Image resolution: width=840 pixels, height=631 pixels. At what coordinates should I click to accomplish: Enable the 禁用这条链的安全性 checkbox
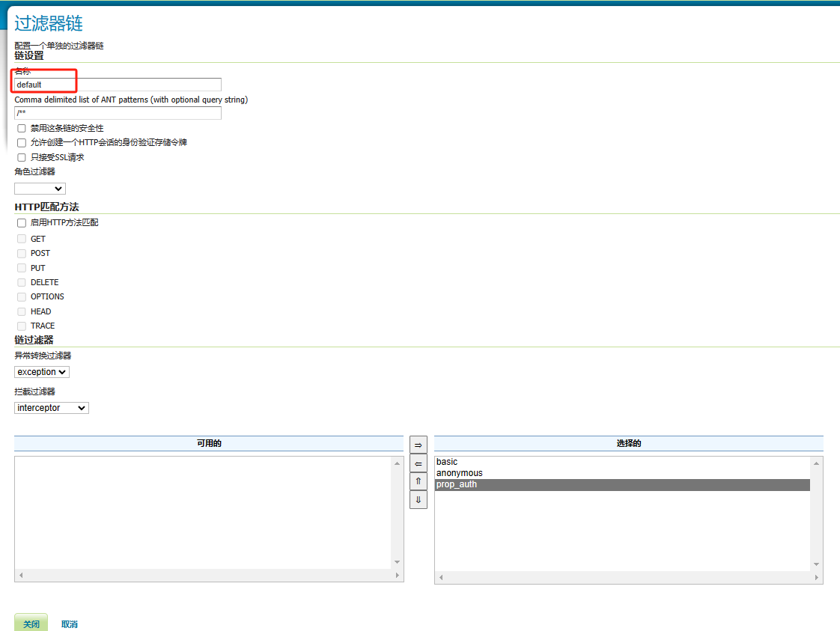point(22,129)
